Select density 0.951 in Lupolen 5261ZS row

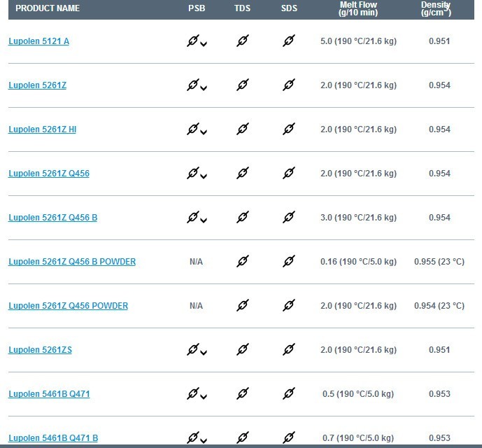(x=439, y=350)
